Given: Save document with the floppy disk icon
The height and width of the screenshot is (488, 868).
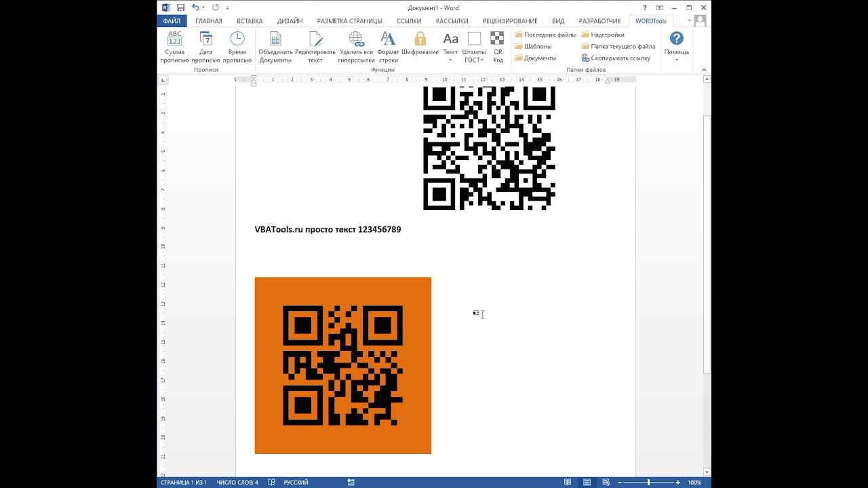Looking at the screenshot, I should point(180,7).
